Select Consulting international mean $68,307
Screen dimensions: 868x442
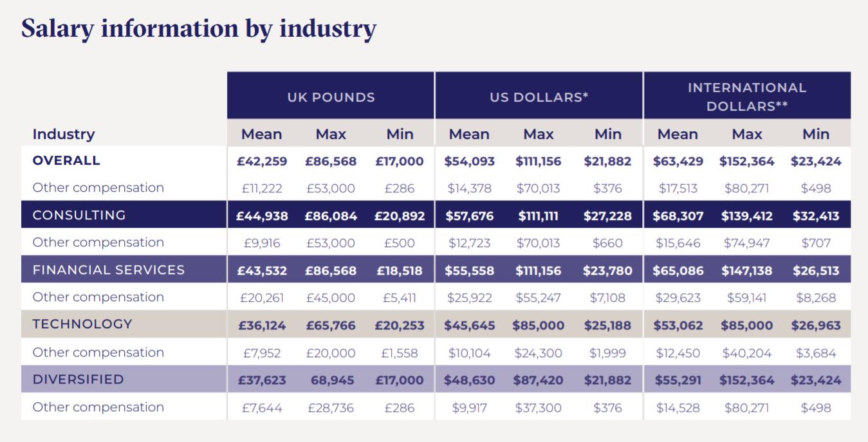coord(678,216)
